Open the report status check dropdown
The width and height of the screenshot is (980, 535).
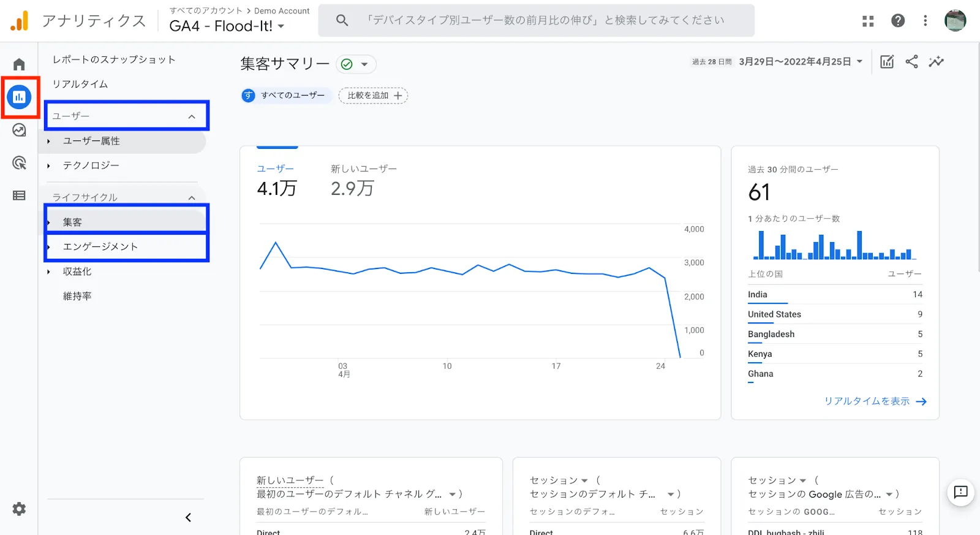tap(356, 64)
